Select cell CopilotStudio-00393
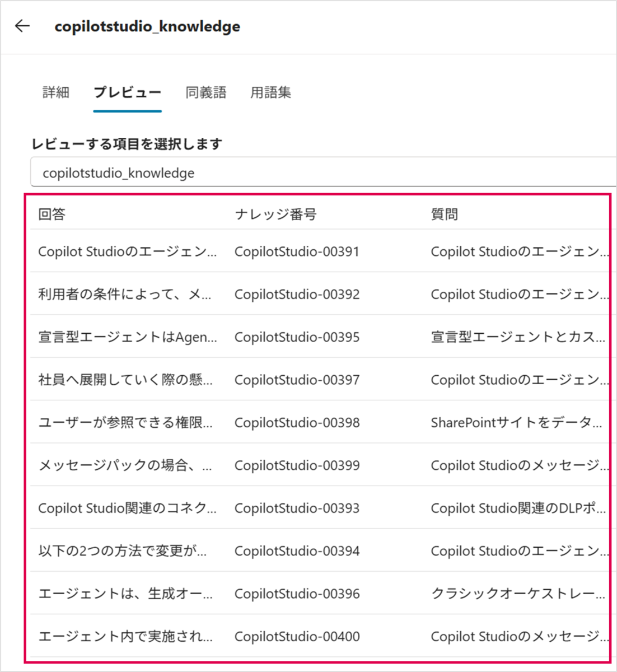The image size is (617, 672). click(x=297, y=508)
